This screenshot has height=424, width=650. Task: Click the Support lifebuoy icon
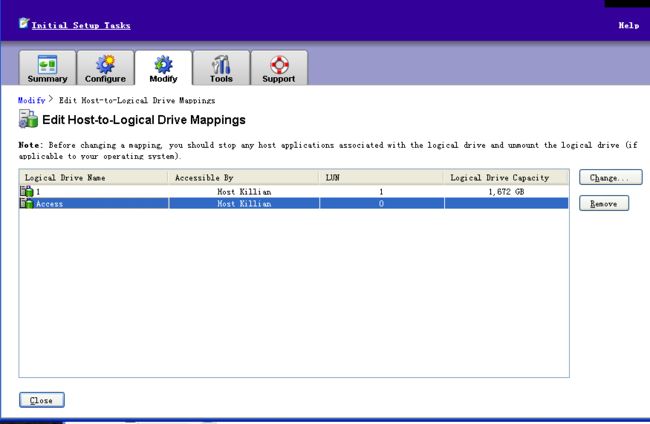(x=279, y=64)
